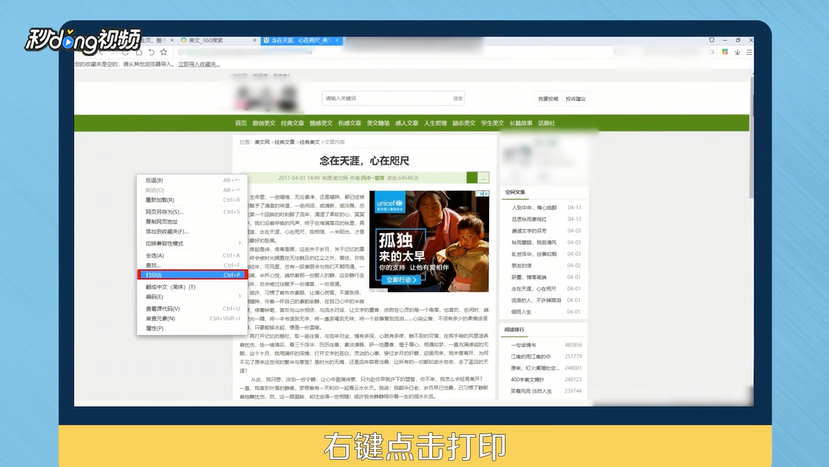Image resolution: width=829 pixels, height=467 pixels.
Task: Close the 美文_360搜索 tab
Action: [254, 40]
